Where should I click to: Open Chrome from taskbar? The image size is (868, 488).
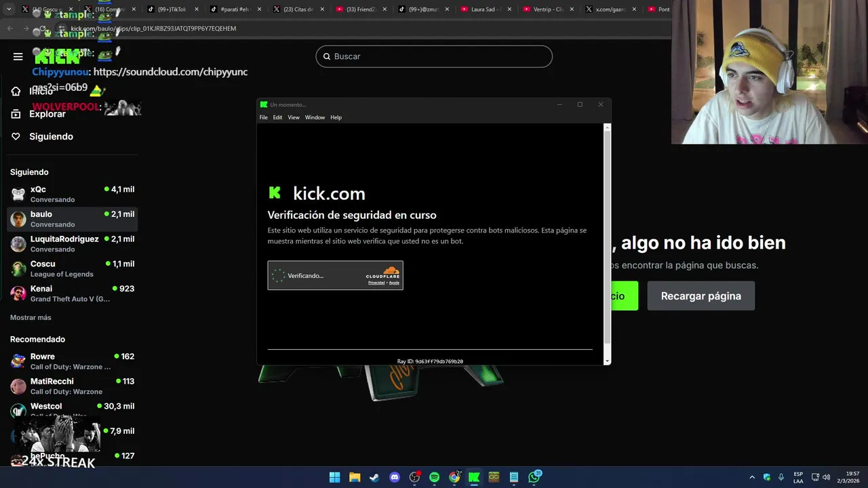tap(454, 477)
